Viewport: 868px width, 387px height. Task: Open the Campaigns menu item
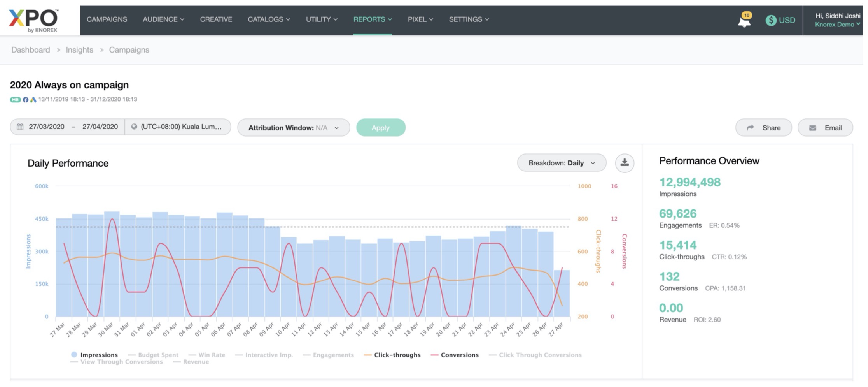coord(107,19)
